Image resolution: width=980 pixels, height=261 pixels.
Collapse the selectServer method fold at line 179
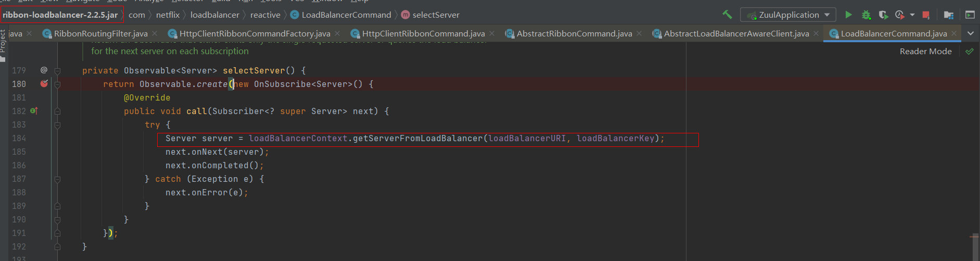(58, 71)
